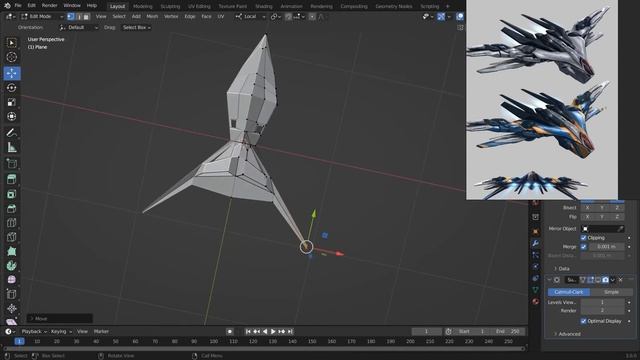The image size is (640, 360).
Task: Remove the Subdivision modifier with X
Action: [620, 280]
